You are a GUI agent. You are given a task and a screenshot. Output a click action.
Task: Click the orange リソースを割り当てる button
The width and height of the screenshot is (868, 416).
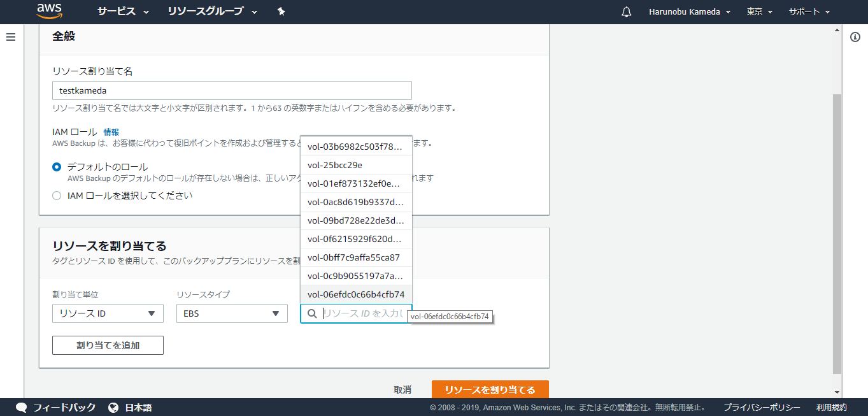point(490,389)
